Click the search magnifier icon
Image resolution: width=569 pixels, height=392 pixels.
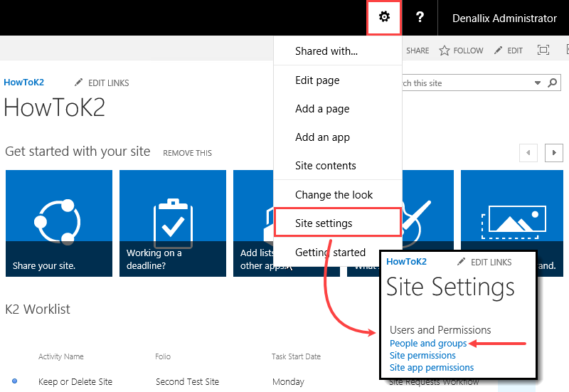(x=552, y=83)
